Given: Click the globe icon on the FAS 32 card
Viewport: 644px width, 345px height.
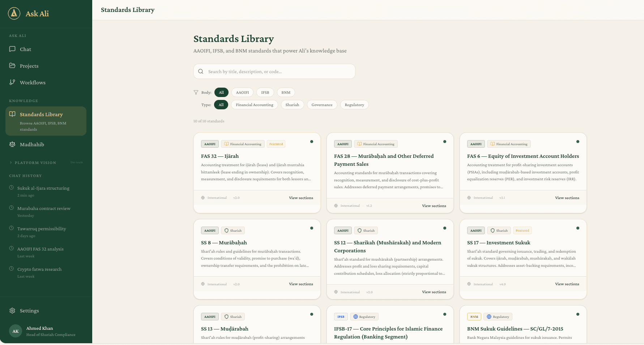Looking at the screenshot, I should point(203,198).
